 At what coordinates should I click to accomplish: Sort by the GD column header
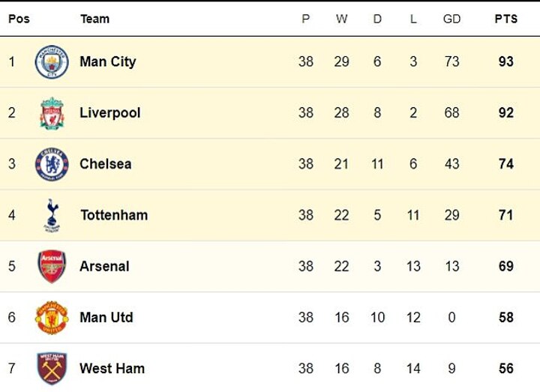[451, 19]
